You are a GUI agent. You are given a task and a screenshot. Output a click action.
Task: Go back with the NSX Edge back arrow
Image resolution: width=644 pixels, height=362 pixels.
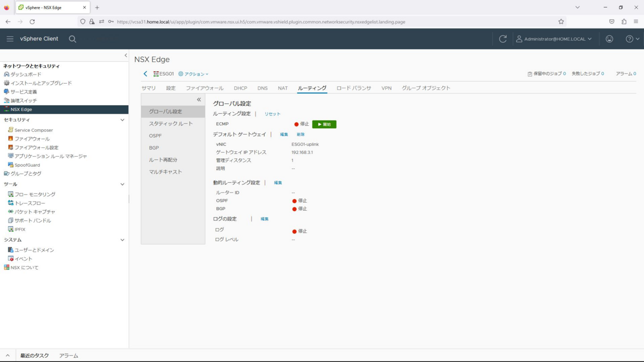pyautogui.click(x=145, y=74)
